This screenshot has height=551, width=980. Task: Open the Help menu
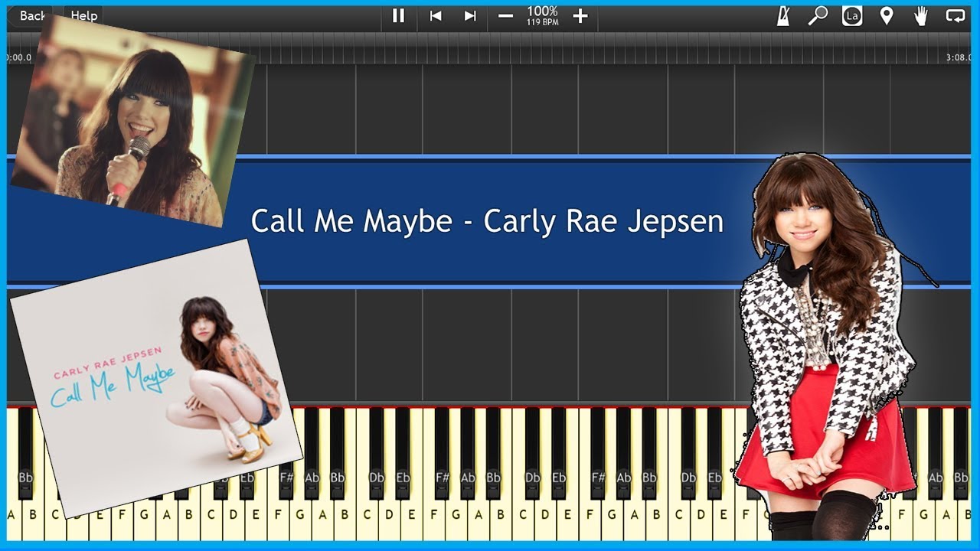[83, 16]
